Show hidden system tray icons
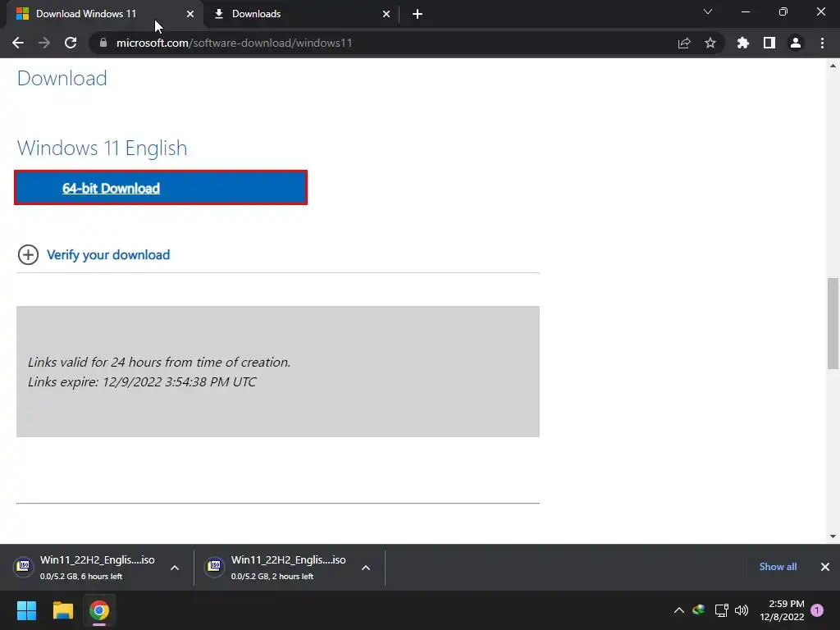Image resolution: width=840 pixels, height=630 pixels. click(x=678, y=610)
